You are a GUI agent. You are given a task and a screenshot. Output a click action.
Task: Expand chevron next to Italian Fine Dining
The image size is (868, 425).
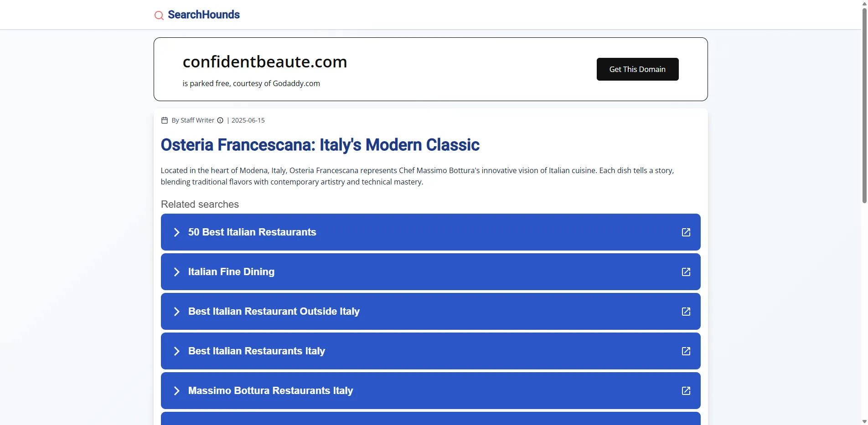click(x=177, y=272)
